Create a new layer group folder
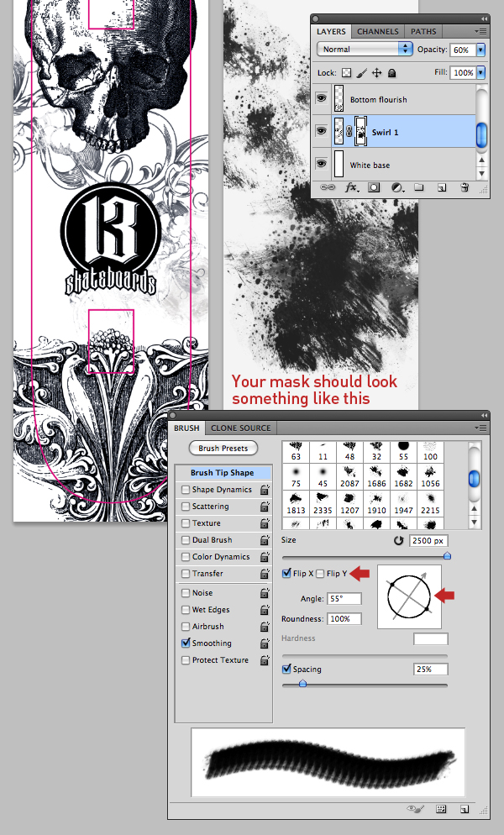Viewport: 504px width, 835px height. 419,187
